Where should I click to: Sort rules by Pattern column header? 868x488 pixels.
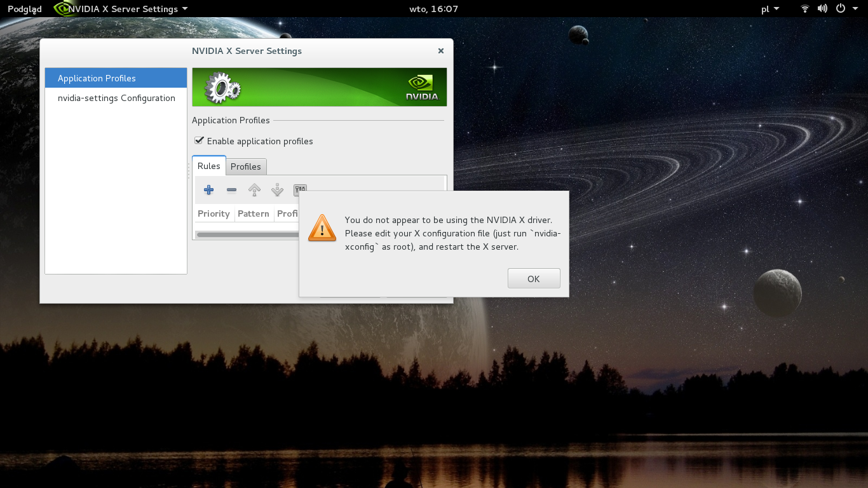(254, 213)
